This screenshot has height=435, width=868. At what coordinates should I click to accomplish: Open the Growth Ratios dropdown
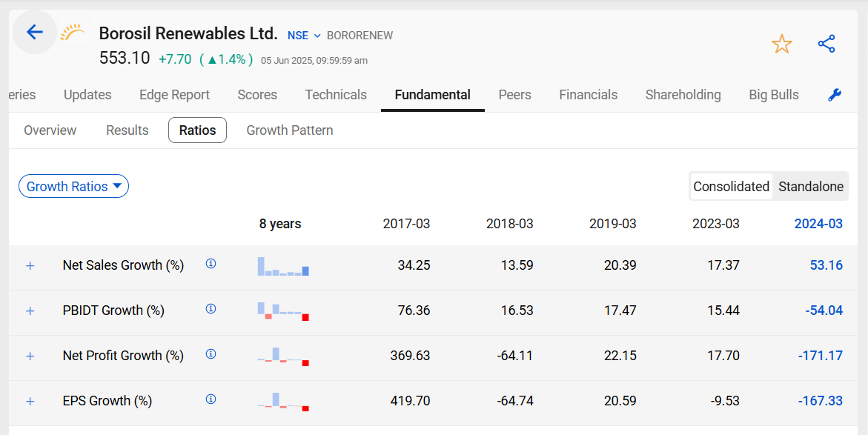pyautogui.click(x=73, y=187)
